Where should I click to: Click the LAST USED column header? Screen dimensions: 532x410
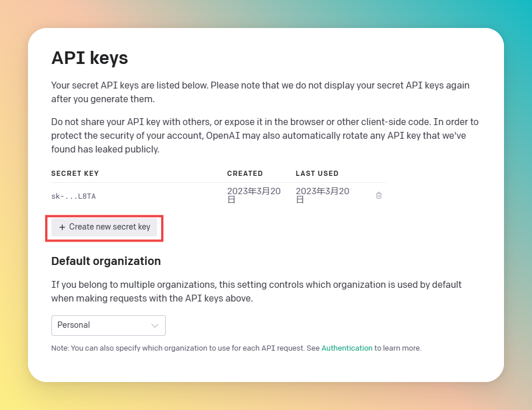[x=317, y=174]
